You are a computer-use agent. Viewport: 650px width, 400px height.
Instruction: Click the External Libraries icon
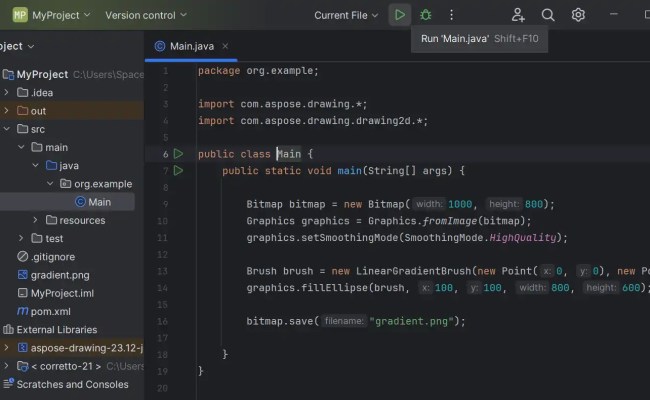tap(8, 330)
